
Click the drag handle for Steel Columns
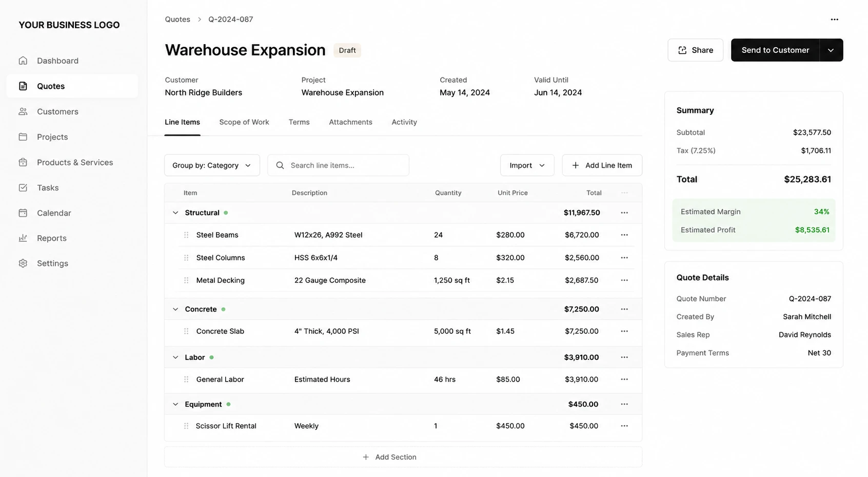(186, 258)
